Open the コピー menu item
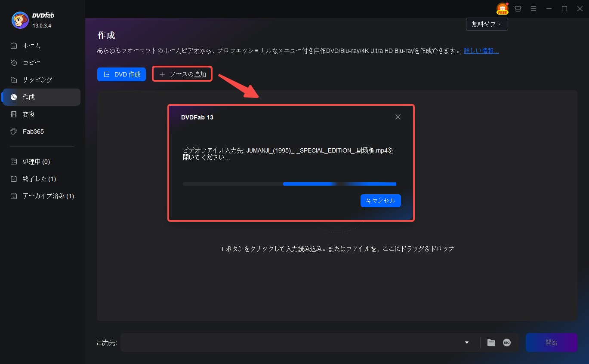This screenshot has height=364, width=589. [x=41, y=63]
